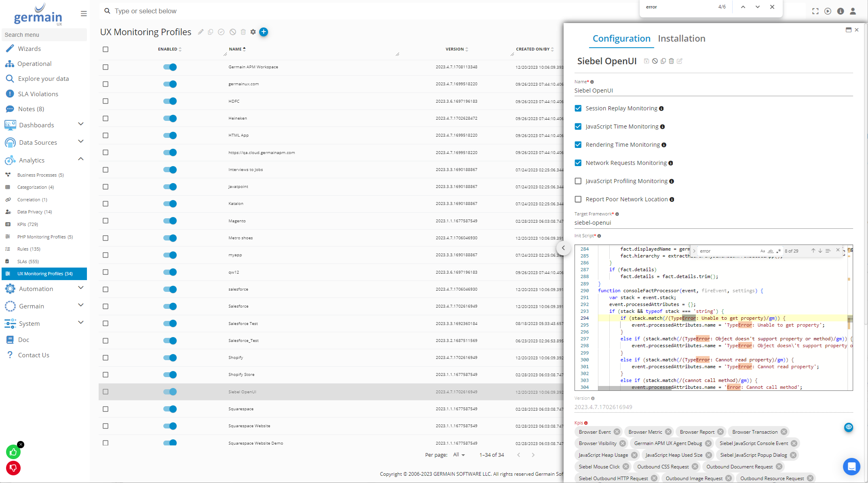
Task: Open Wizards in the sidebar
Action: click(x=29, y=49)
